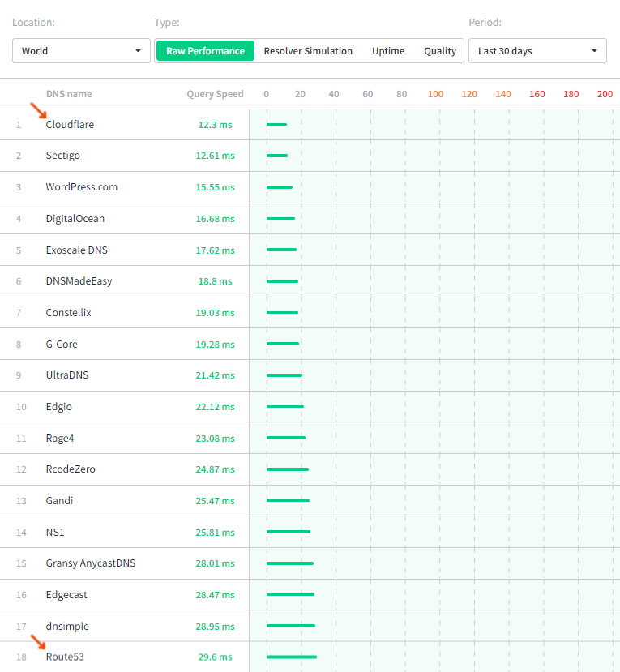Switch to the Uptime tab
The width and height of the screenshot is (620, 672).
coord(388,51)
